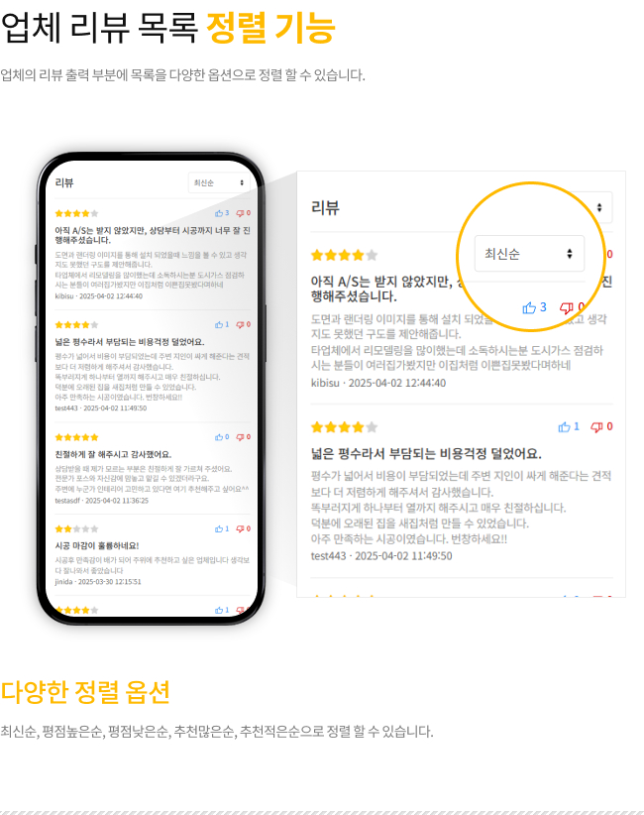Open the magnified 최신순 dropdown inside yellow circle

point(529,254)
